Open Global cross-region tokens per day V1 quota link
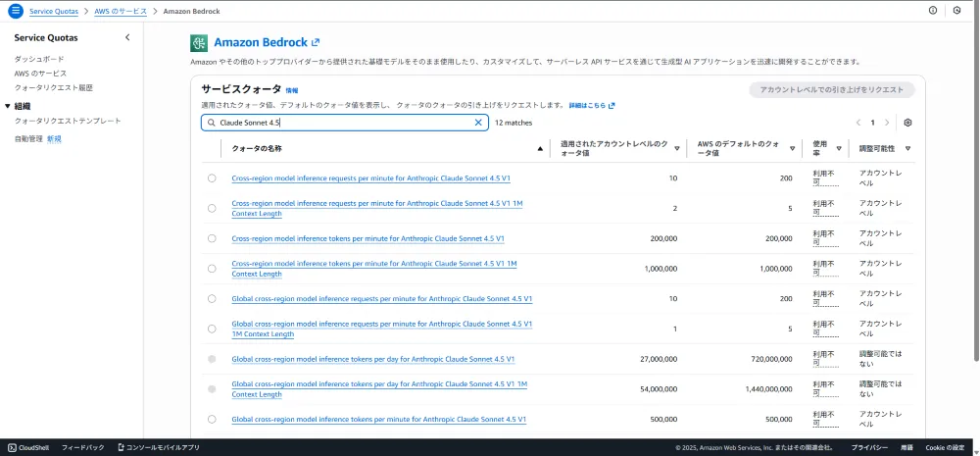 [x=379, y=359]
